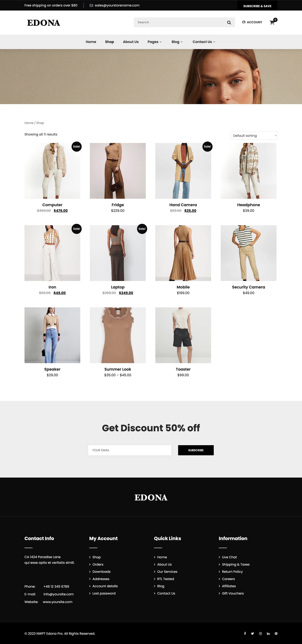Open the Laptop product thumbnail
Viewport: 302px width, 644px height.
tap(118, 253)
